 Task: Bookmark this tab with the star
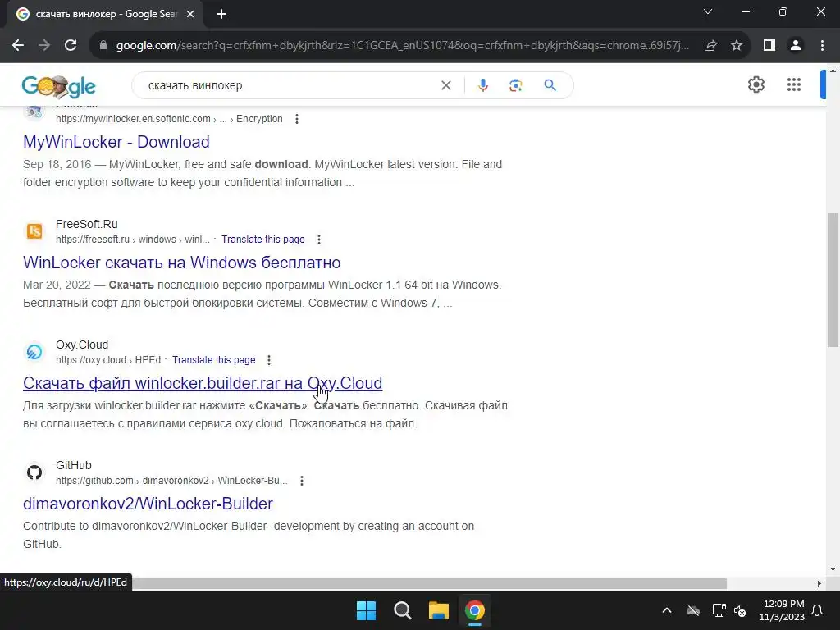[x=737, y=46]
